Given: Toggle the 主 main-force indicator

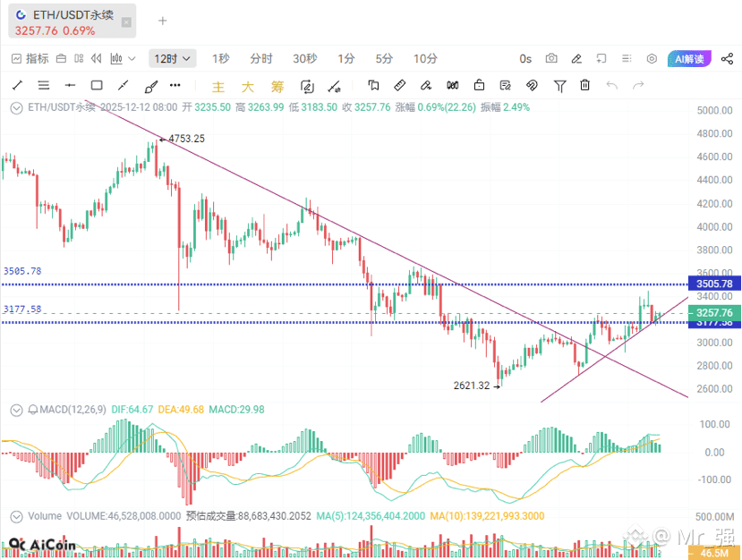Looking at the screenshot, I should click(218, 87).
